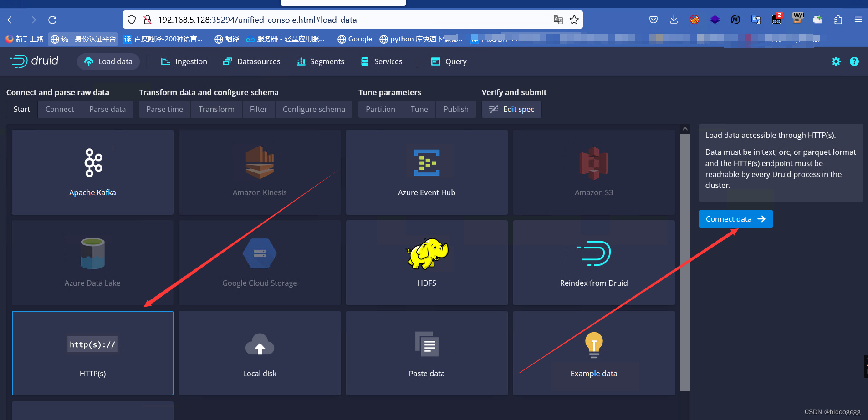Open the settings gear menu

836,61
